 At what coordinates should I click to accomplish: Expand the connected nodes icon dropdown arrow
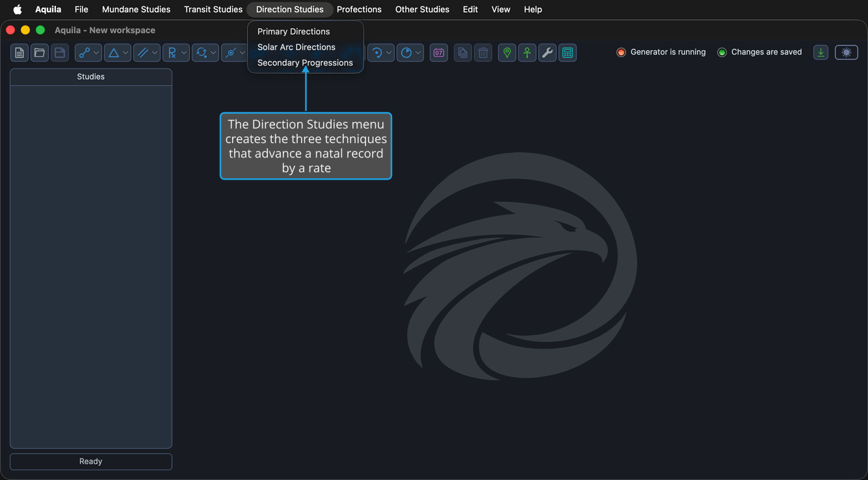pyautogui.click(x=96, y=53)
